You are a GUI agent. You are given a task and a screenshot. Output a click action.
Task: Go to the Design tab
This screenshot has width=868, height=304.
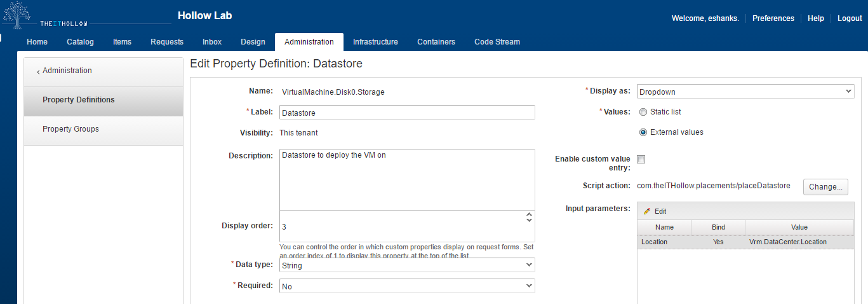pyautogui.click(x=253, y=42)
